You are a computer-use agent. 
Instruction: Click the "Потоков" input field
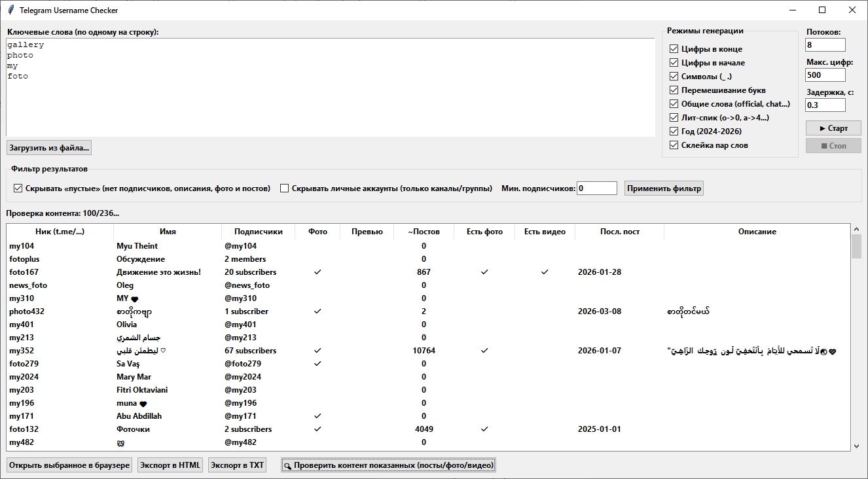coord(825,45)
